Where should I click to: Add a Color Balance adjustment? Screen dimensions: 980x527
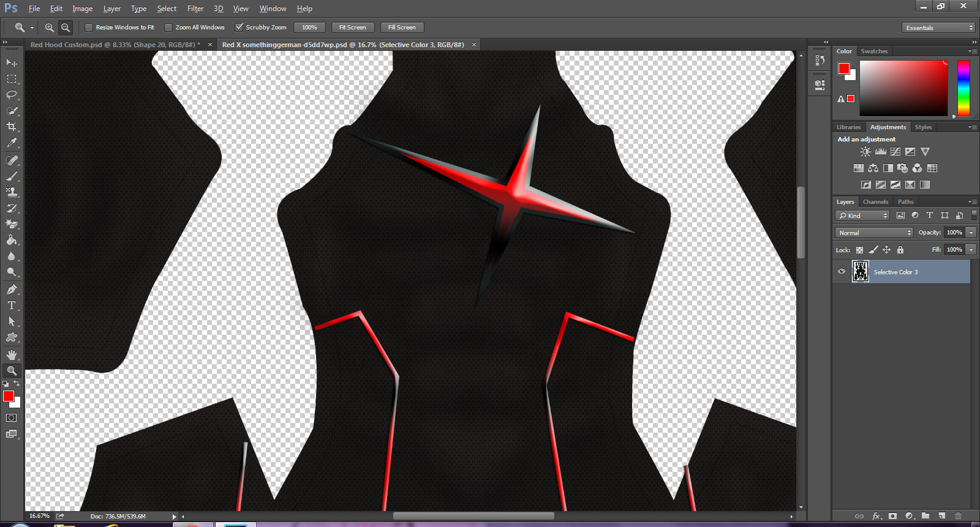(x=873, y=168)
